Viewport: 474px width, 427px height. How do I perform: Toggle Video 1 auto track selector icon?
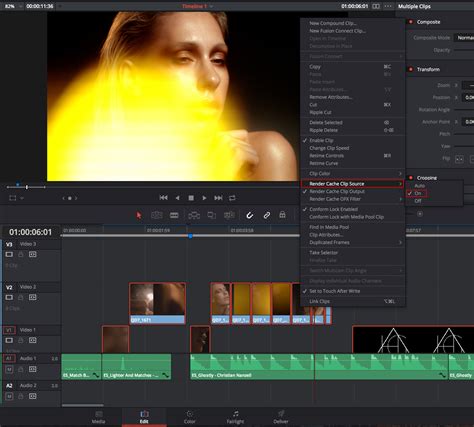pyautogui.click(x=32, y=340)
